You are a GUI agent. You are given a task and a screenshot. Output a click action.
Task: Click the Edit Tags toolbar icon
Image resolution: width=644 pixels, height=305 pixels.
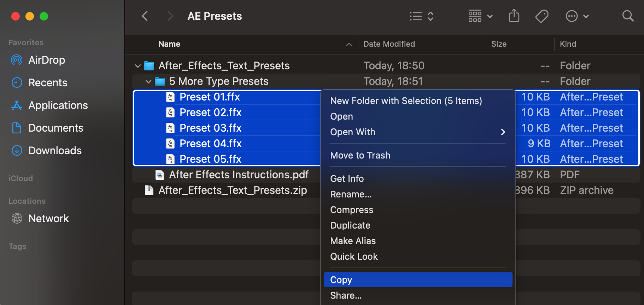coord(541,16)
